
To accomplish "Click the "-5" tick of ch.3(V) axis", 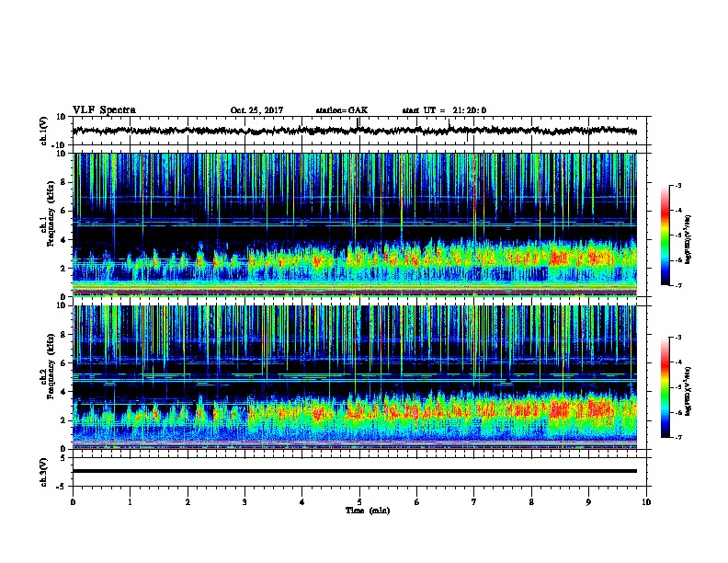I will tap(62, 487).
